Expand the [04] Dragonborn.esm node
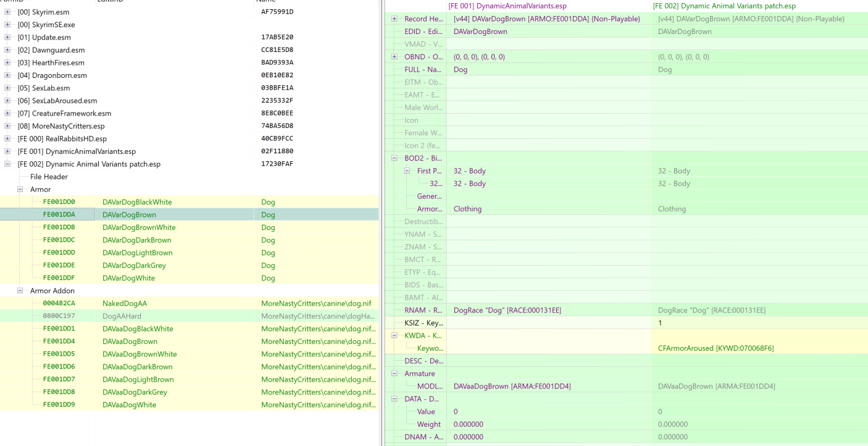This screenshot has width=868, height=446. (x=7, y=75)
